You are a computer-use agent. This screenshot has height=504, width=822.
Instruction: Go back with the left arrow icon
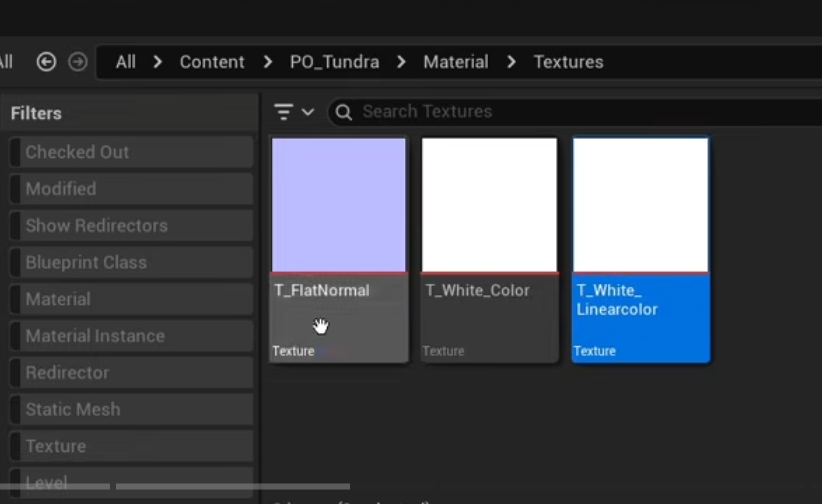(46, 62)
